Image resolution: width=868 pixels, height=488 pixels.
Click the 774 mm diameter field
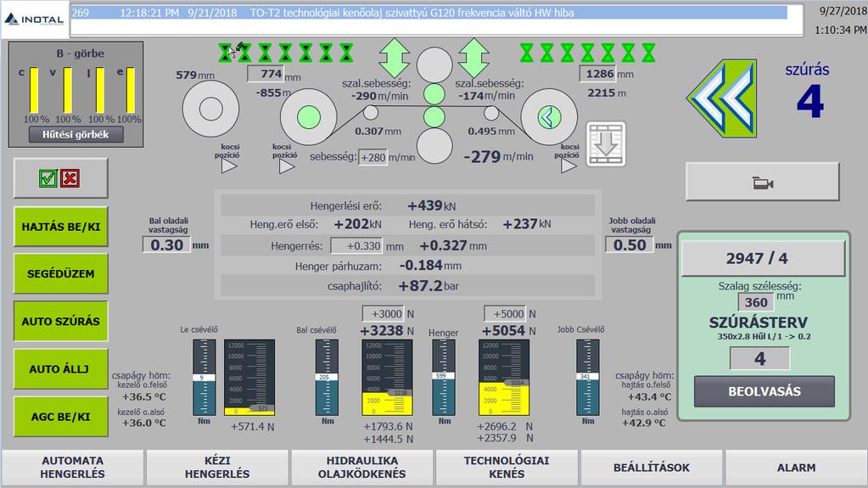pyautogui.click(x=266, y=74)
